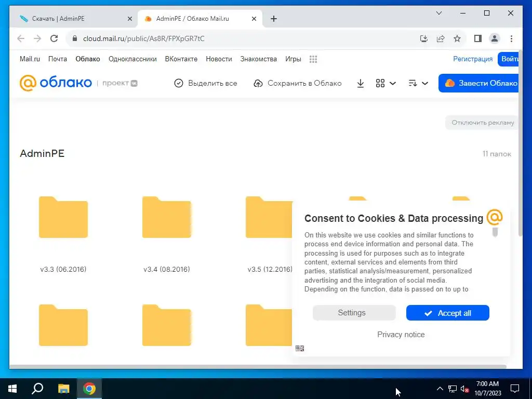Open Новости in the top navigation

(x=219, y=59)
